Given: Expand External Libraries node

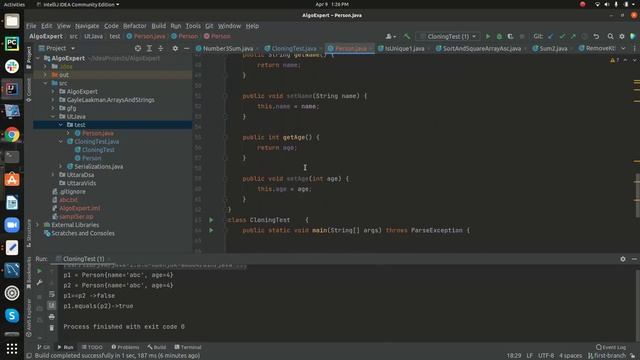Looking at the screenshot, I should tap(38, 225).
